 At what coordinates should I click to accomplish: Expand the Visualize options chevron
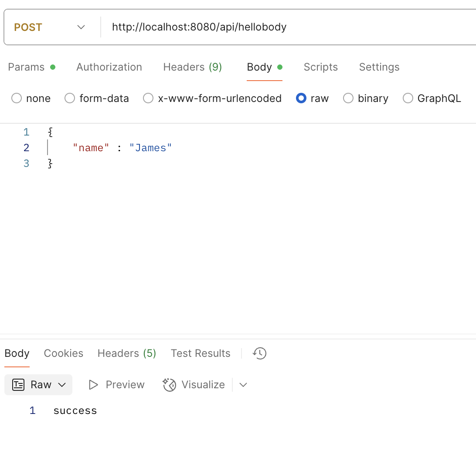click(x=243, y=385)
